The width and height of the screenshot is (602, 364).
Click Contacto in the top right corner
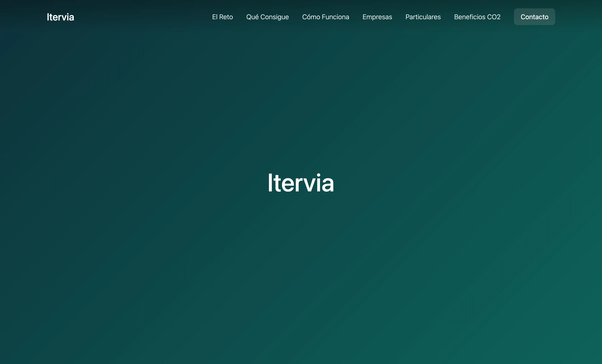pos(534,17)
